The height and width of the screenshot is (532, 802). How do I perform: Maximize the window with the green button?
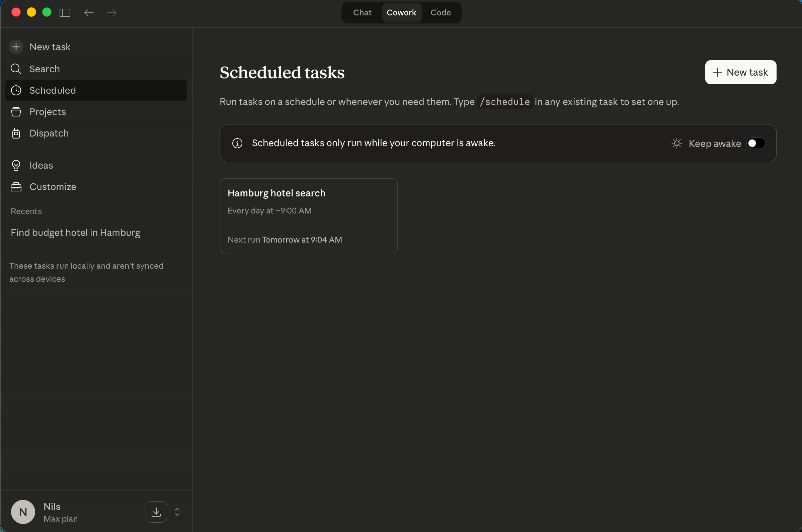click(x=47, y=12)
